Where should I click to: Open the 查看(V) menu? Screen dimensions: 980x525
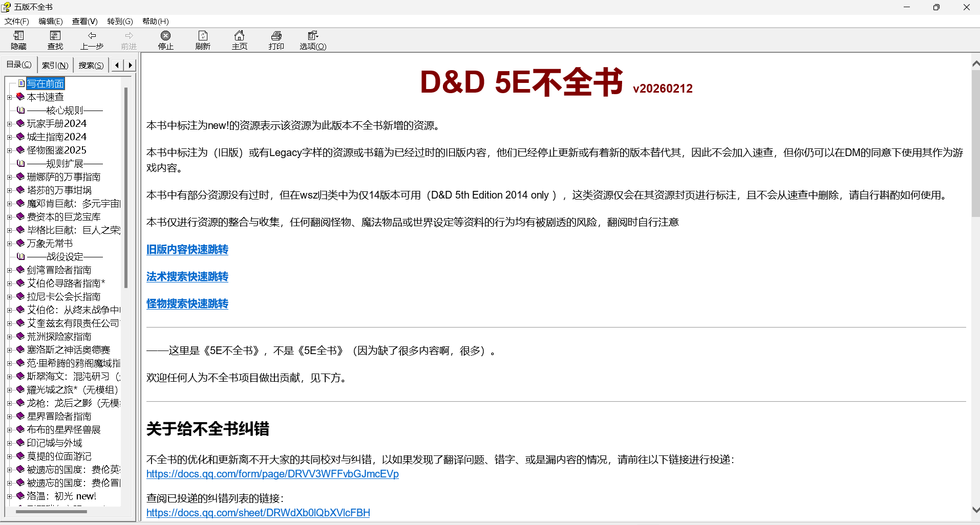pos(84,21)
